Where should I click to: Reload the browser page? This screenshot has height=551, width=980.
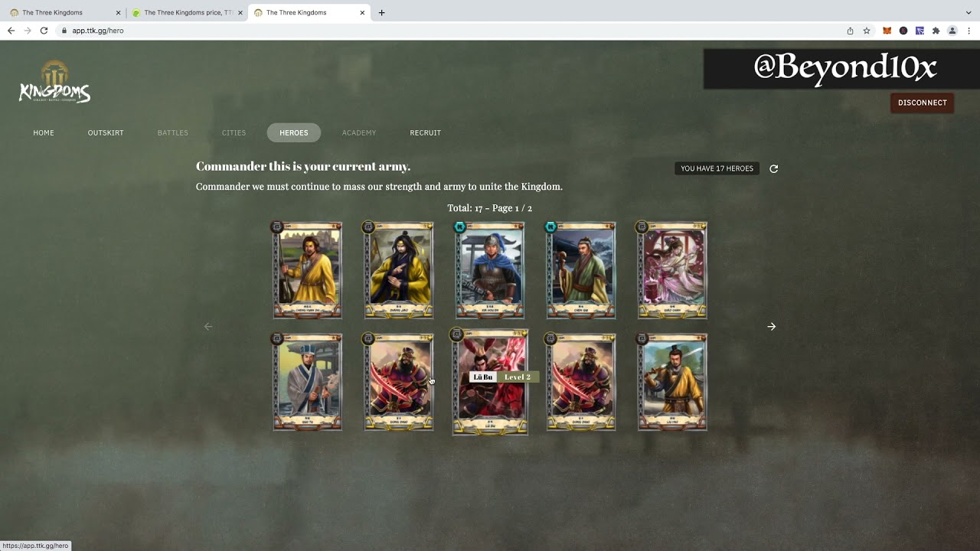44,31
